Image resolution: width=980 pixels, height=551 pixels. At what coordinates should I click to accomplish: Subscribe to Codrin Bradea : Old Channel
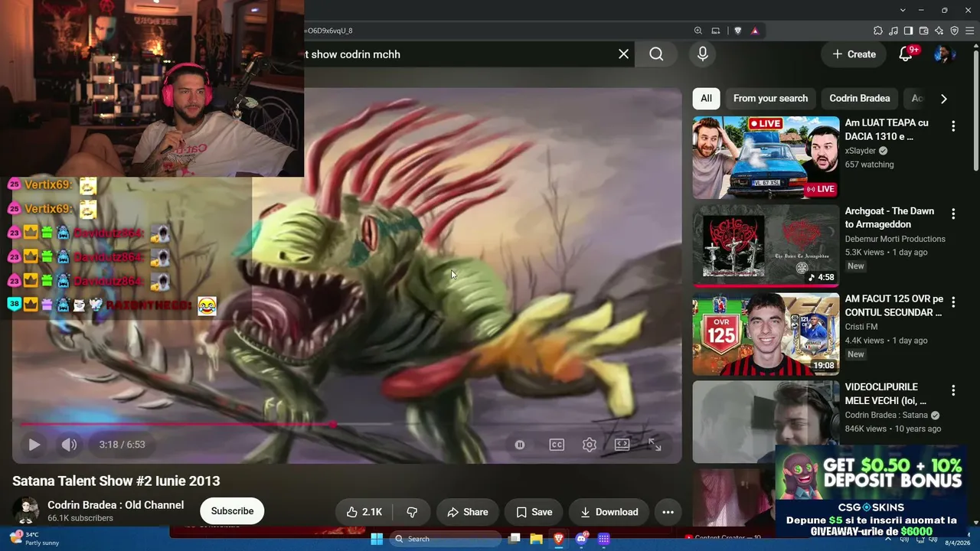232,511
